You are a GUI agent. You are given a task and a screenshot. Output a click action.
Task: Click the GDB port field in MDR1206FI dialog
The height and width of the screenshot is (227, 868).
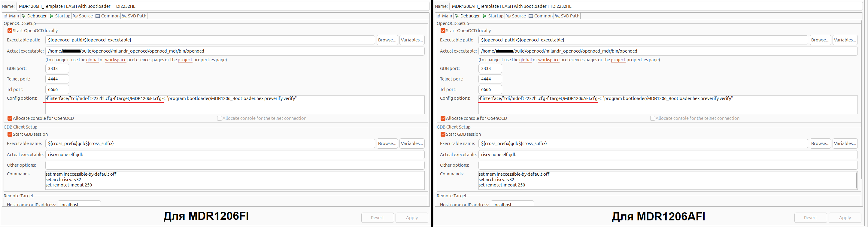(x=57, y=68)
